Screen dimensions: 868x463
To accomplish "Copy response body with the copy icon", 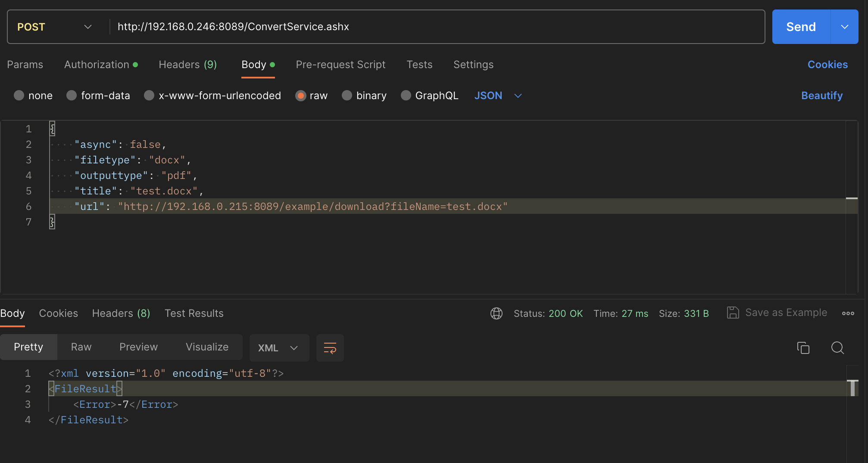I will pyautogui.click(x=803, y=347).
